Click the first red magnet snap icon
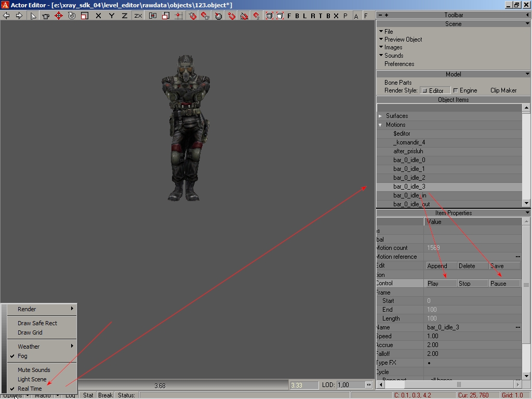Image resolution: width=532 pixels, height=399 pixels. coord(192,16)
